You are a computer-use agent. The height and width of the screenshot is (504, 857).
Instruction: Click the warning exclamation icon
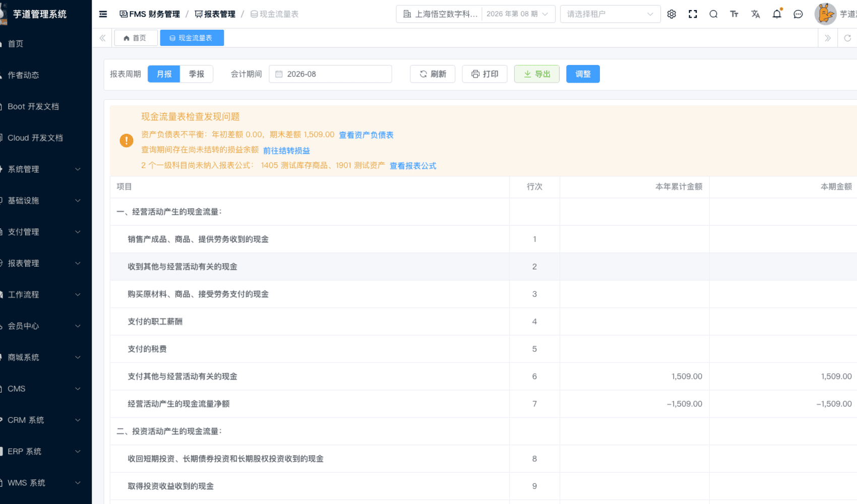point(126,141)
